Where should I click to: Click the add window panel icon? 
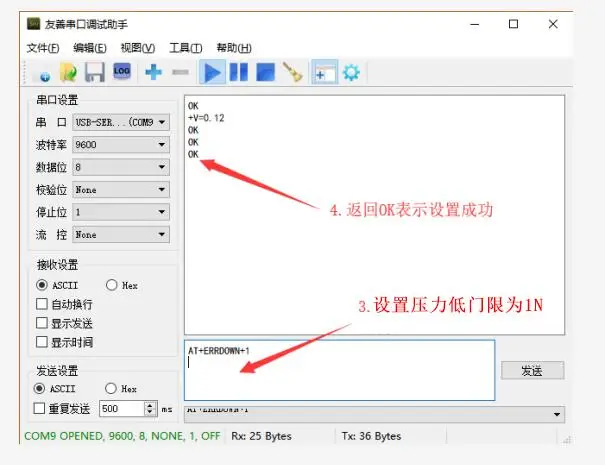[324, 72]
